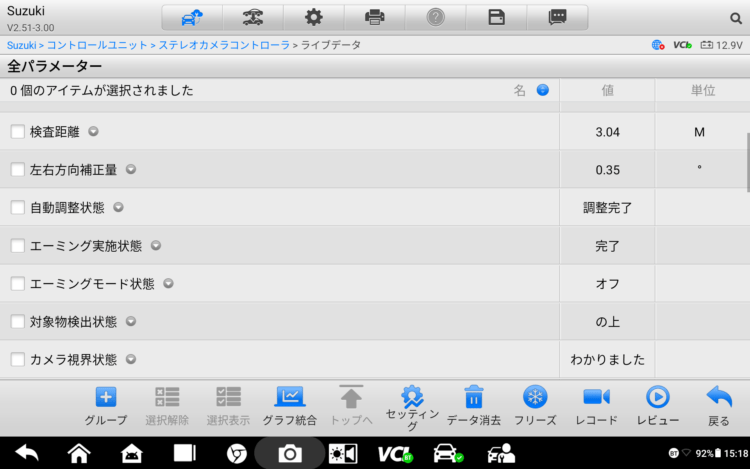
Task: Check the 検査距離 checkbox
Action: (18, 131)
